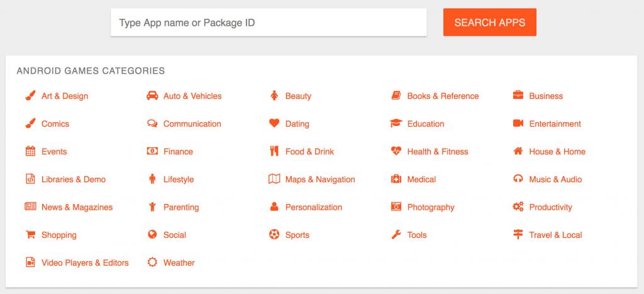Click the shopping cart icon

coord(30,235)
